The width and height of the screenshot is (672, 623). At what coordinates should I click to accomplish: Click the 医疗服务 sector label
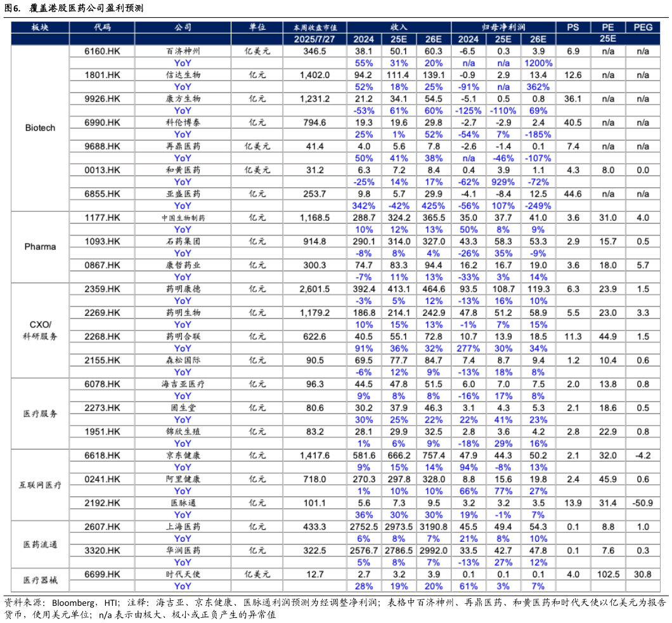tap(40, 414)
